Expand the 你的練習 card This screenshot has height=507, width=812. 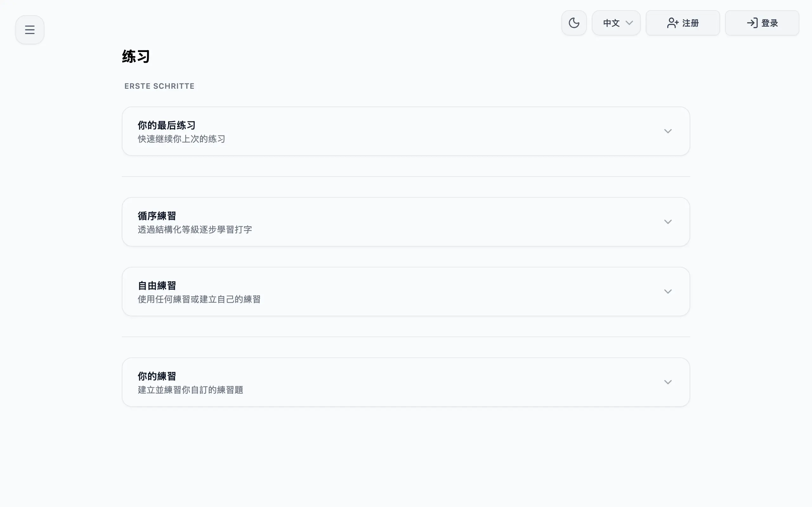[x=668, y=382]
